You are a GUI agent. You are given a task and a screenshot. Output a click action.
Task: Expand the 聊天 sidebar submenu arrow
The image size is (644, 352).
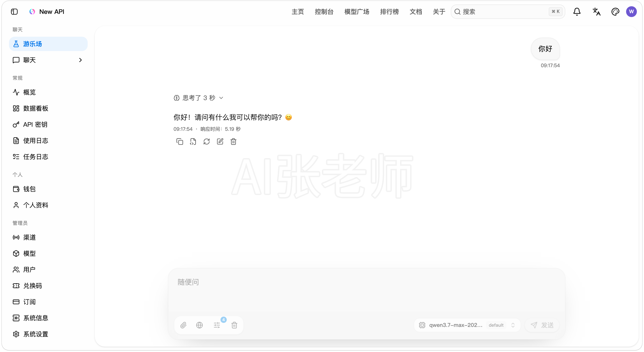tap(80, 60)
